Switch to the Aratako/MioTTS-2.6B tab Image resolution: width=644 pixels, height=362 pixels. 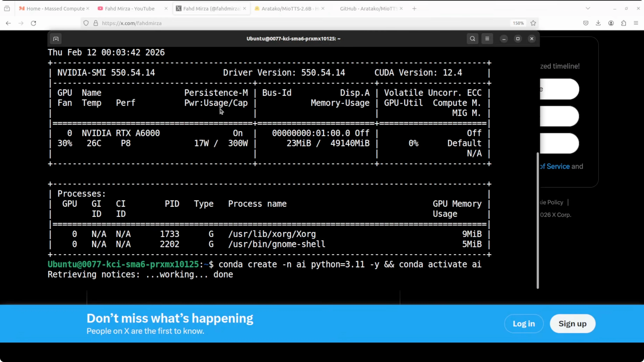286,9
